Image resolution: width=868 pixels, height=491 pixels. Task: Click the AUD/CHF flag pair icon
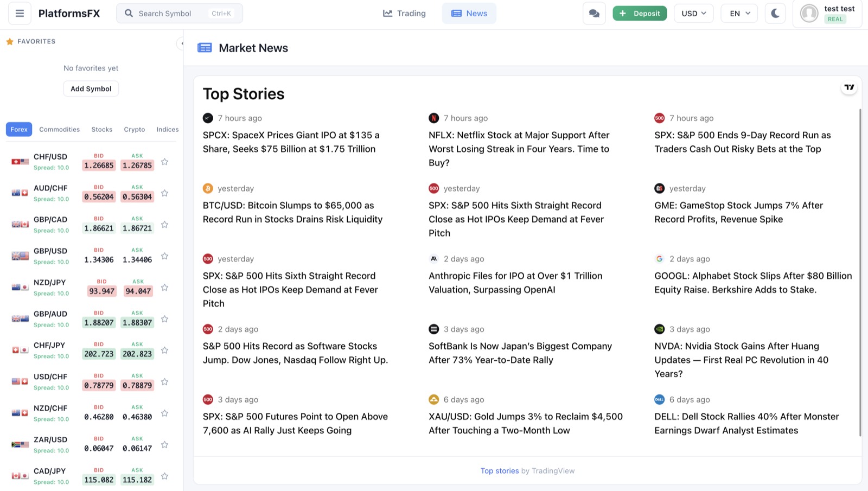point(20,193)
